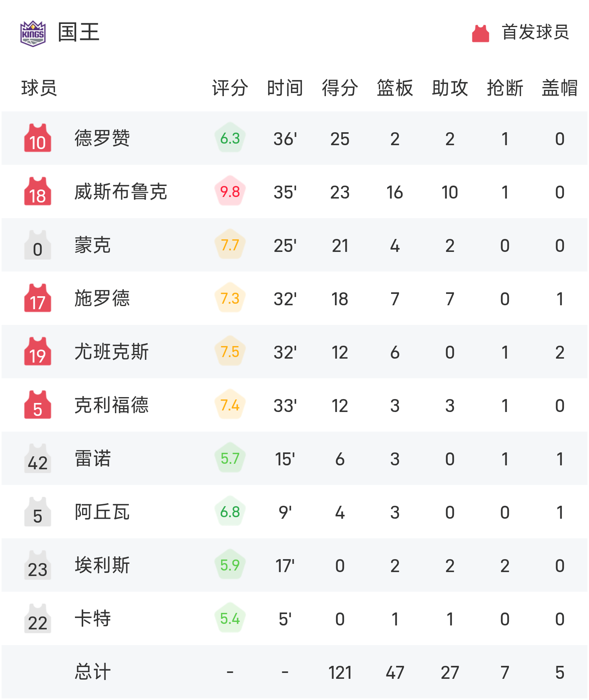Open player 威斯布鲁克's name link
The image size is (589, 700).
(x=121, y=192)
